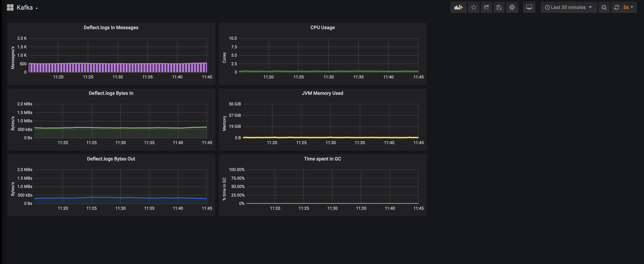644x264 pixels.
Task: Open the Share dashboard icon
Action: [x=486, y=7]
